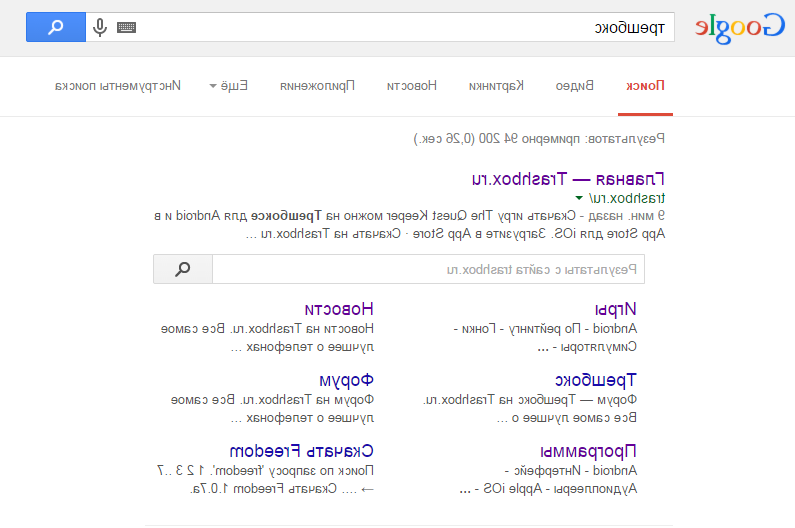Click the trashbox.ru site search magnifier
Viewport: 795px width, 528px height.
[183, 269]
